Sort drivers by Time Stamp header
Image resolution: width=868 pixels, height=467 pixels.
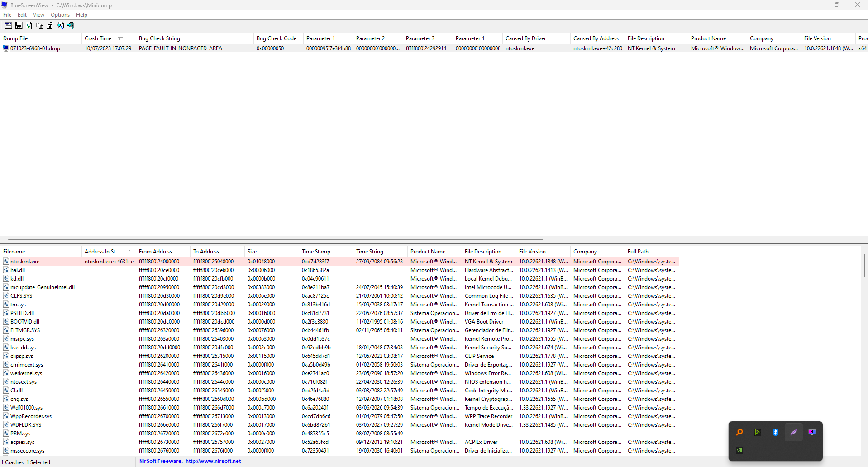click(326, 252)
